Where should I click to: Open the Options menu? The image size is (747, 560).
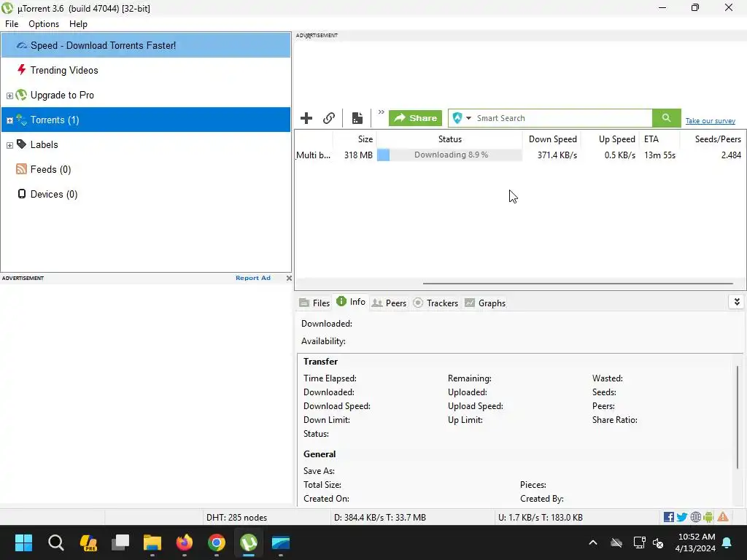coord(44,24)
